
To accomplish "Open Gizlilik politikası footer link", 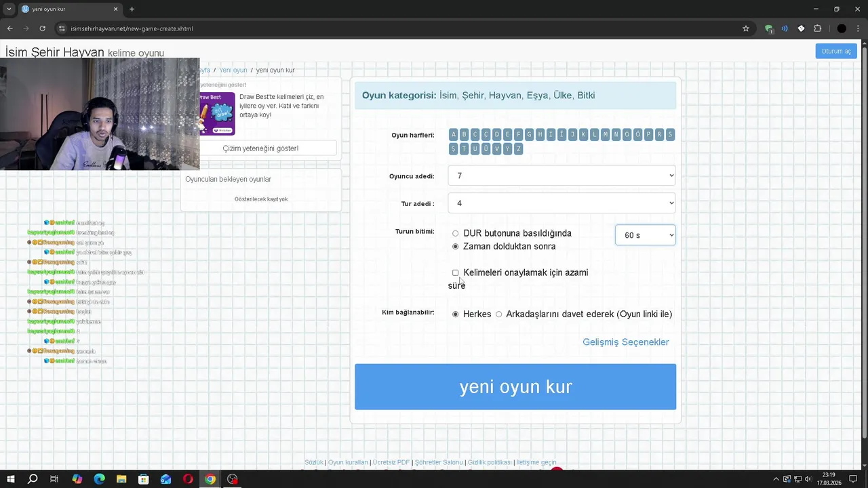I will pos(490,462).
